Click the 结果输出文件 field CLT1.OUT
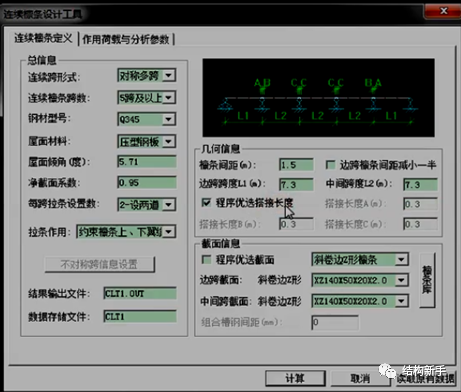The width and height of the screenshot is (461, 392). 140,294
